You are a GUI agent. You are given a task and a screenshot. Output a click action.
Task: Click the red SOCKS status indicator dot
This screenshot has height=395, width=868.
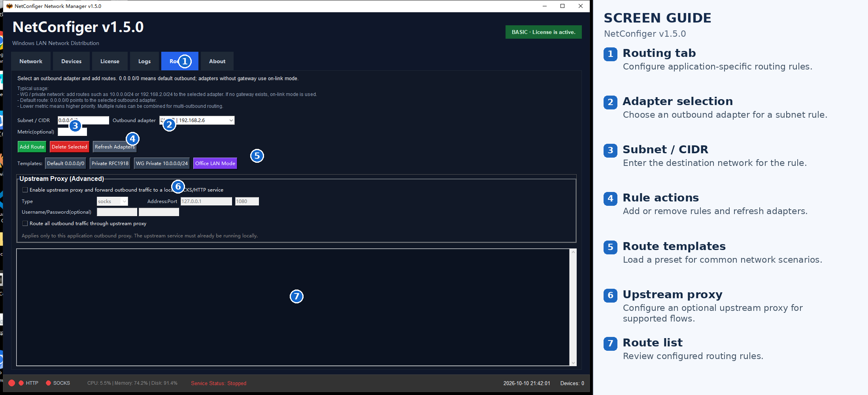coord(49,383)
